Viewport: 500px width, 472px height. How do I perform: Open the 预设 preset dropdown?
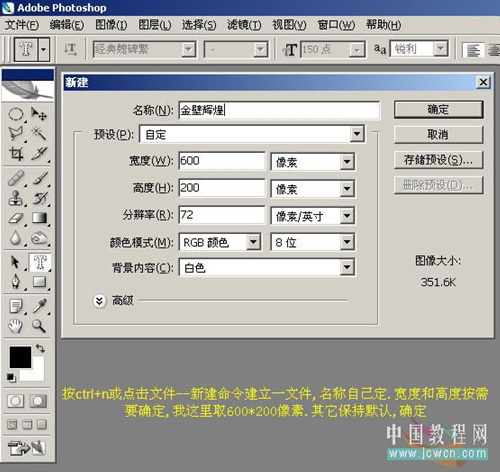point(357,134)
